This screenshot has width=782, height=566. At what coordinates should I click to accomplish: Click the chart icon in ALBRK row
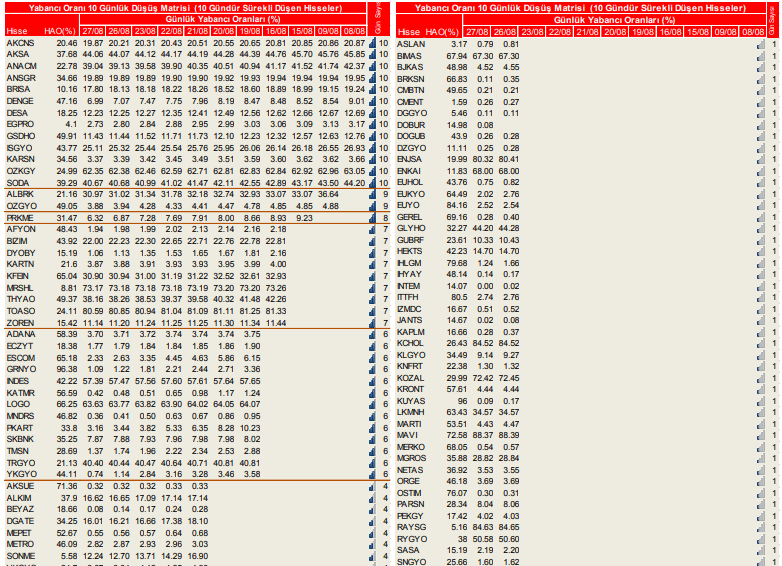tap(372, 194)
